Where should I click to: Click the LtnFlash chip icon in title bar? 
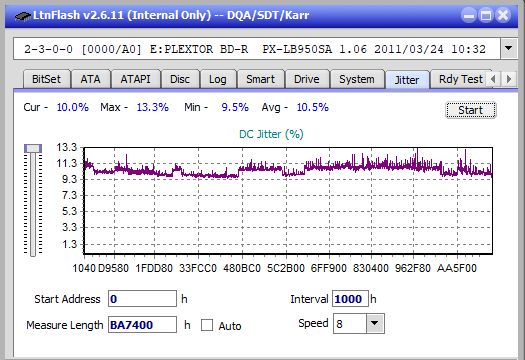pyautogui.click(x=22, y=15)
